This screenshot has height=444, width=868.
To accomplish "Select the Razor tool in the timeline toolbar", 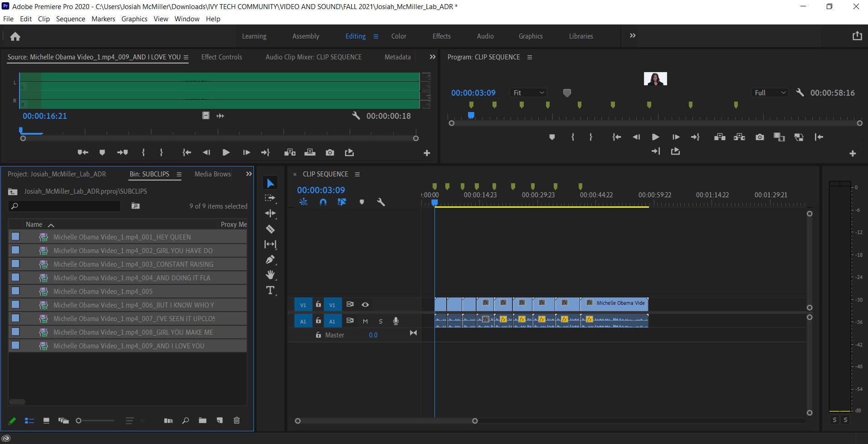I will click(x=270, y=229).
